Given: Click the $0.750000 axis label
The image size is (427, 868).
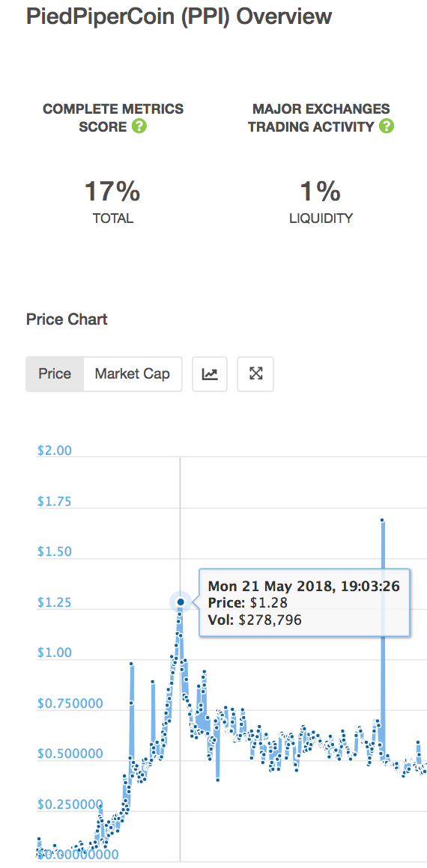Looking at the screenshot, I should [70, 703].
